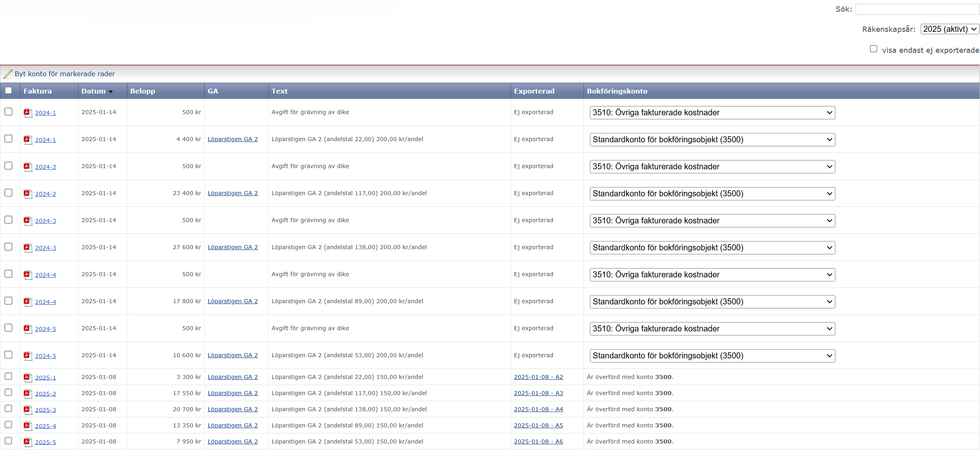Open PDF icon for invoice 2025-5
Image resolution: width=980 pixels, height=458 pixels.
[x=27, y=442]
